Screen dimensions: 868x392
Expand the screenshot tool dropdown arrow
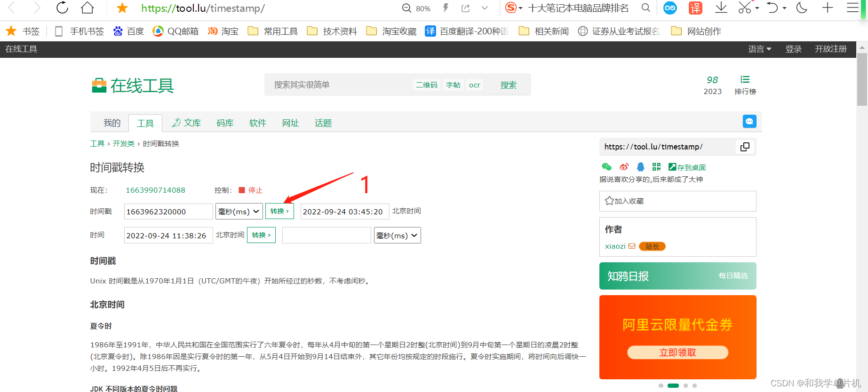point(757,8)
